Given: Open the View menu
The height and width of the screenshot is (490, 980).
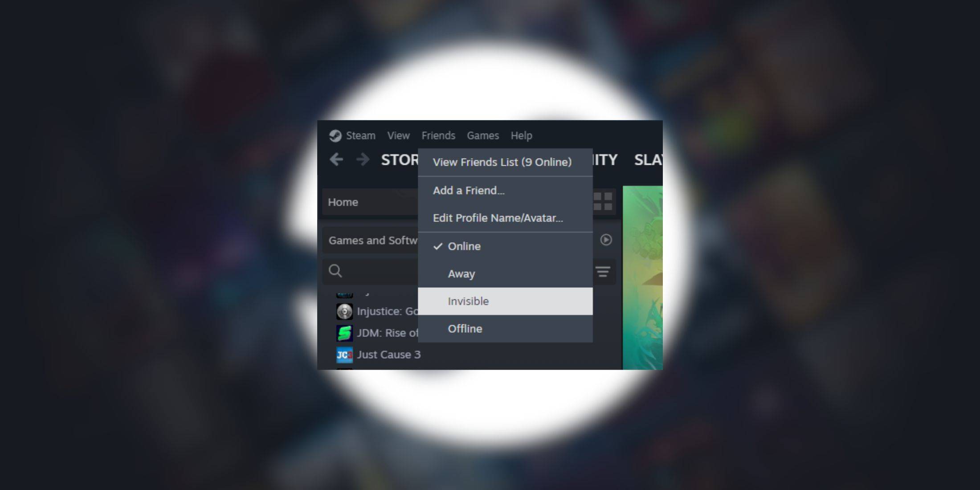Looking at the screenshot, I should (398, 135).
